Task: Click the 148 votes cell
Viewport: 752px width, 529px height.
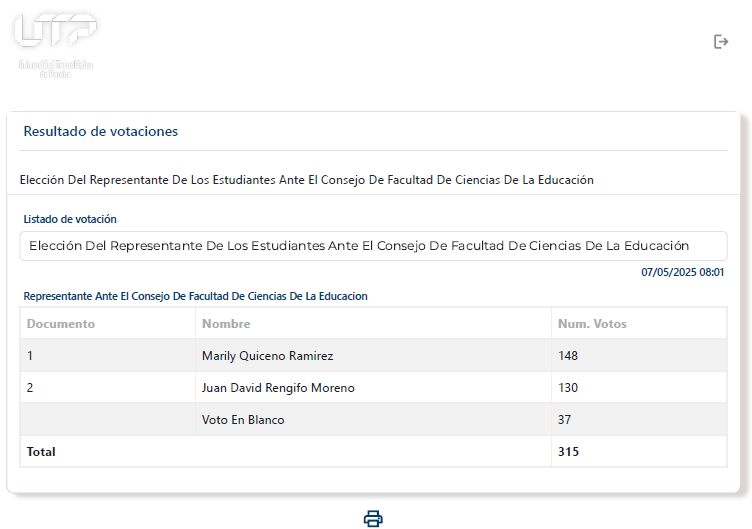Action: coord(568,356)
